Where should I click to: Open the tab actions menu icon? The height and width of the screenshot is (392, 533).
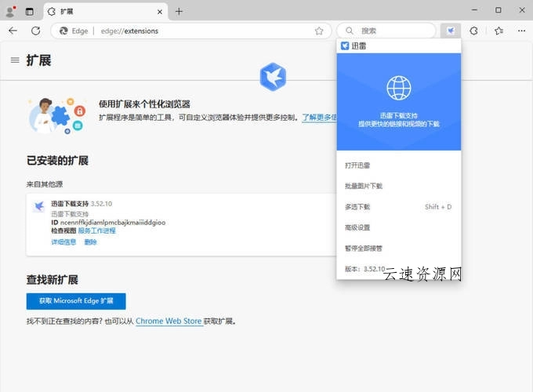click(x=30, y=12)
